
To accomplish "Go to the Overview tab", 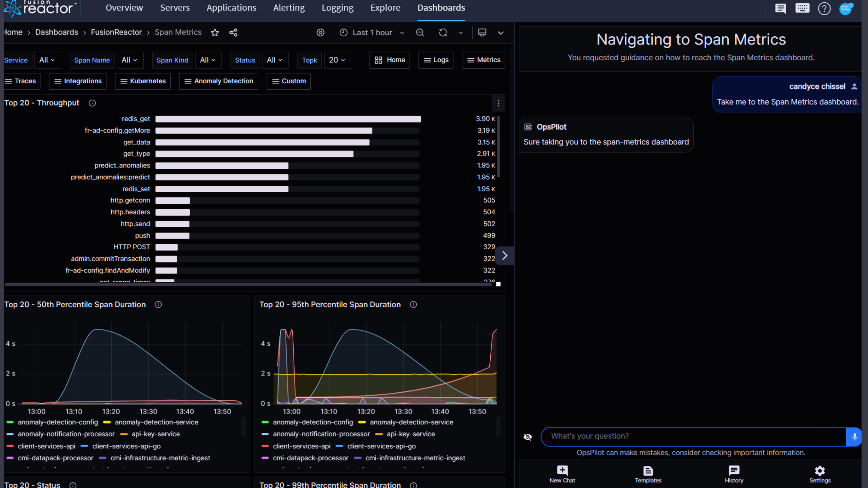I will (124, 7).
